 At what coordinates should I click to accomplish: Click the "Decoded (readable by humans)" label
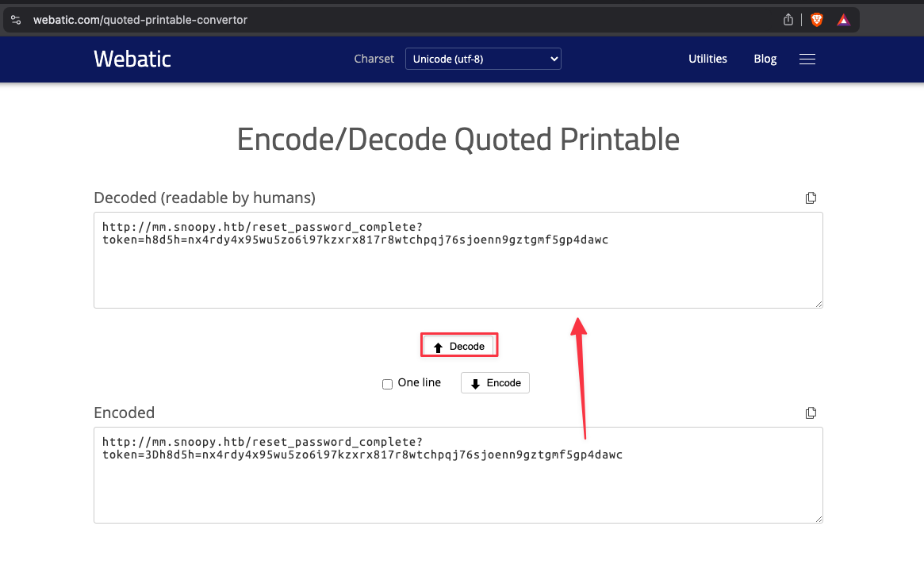(205, 198)
